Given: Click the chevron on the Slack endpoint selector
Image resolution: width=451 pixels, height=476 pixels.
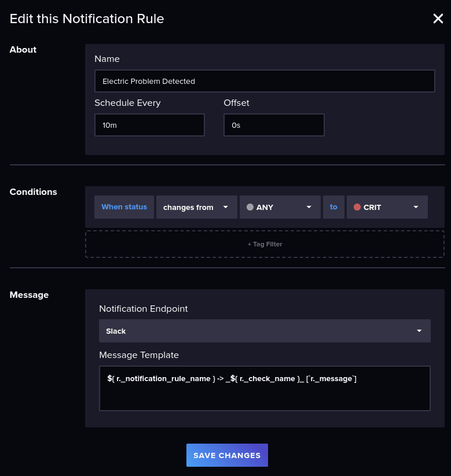Looking at the screenshot, I should [419, 330].
